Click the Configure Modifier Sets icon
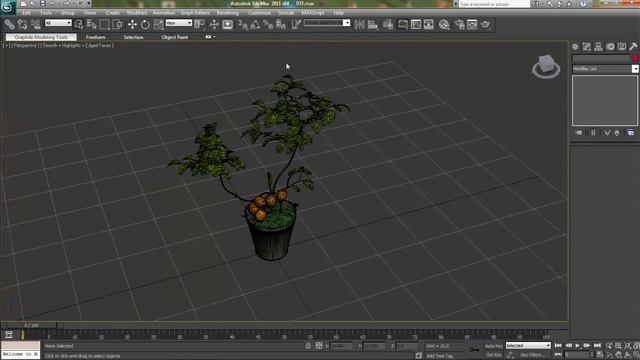Screen dimensions: 640x360 (631, 133)
